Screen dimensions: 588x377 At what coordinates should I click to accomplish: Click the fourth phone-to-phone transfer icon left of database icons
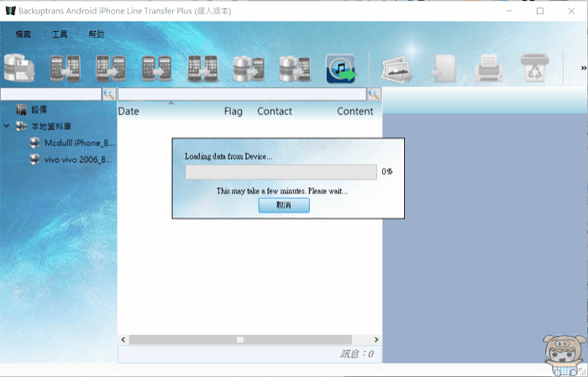pyautogui.click(x=203, y=69)
